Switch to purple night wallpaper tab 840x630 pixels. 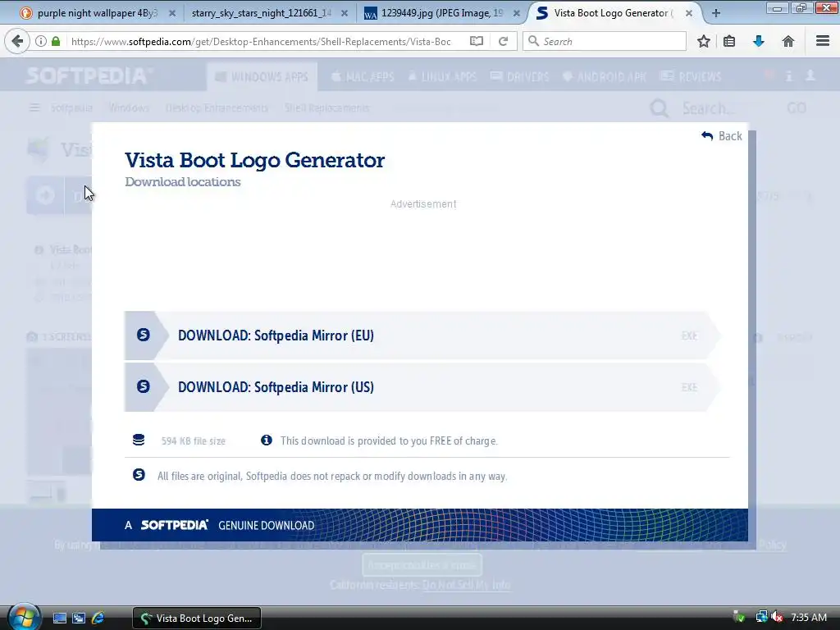tap(98, 13)
